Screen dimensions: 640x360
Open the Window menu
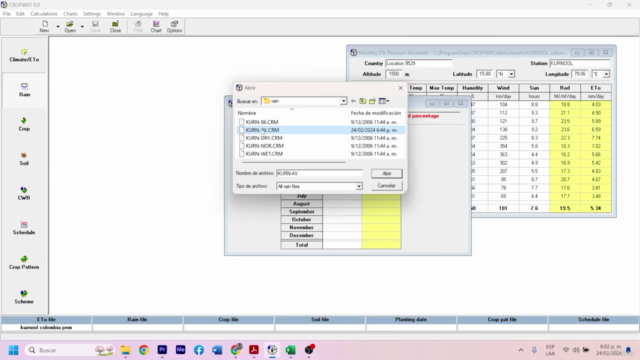click(x=116, y=14)
